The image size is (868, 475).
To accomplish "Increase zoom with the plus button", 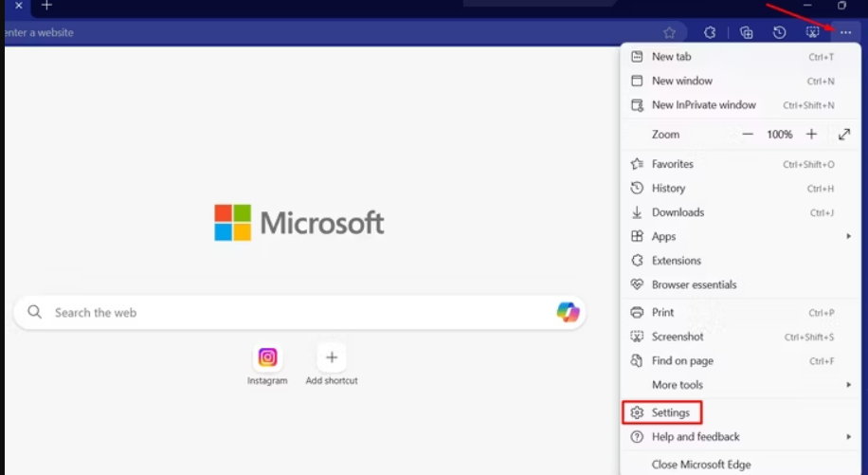I will pyautogui.click(x=811, y=135).
